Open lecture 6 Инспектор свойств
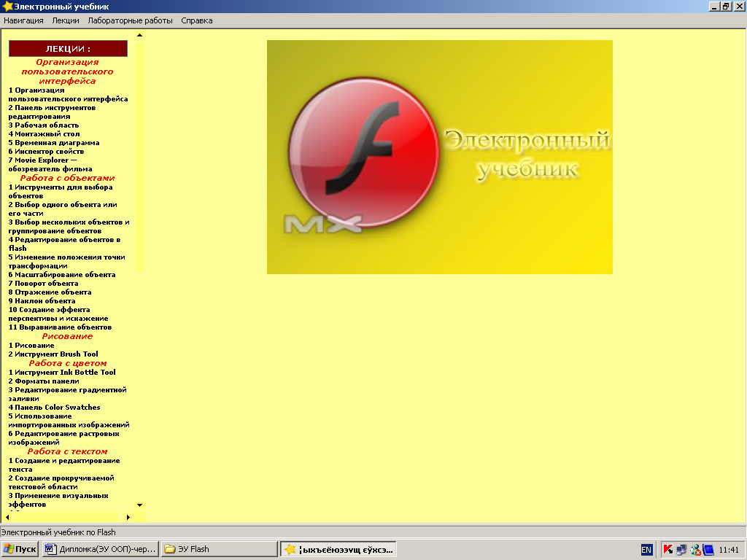 point(46,152)
